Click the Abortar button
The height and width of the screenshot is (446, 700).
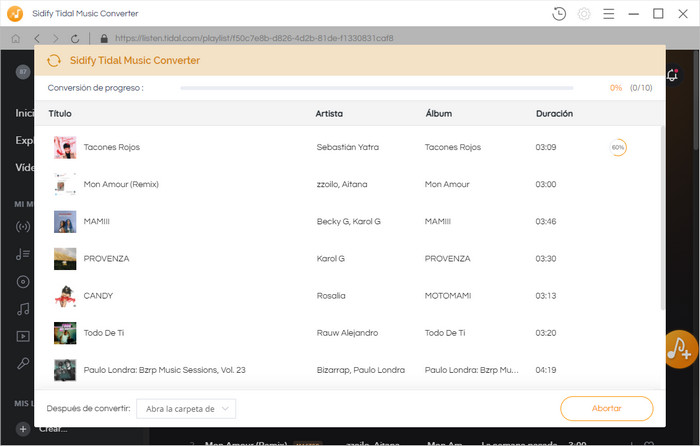pyautogui.click(x=607, y=408)
